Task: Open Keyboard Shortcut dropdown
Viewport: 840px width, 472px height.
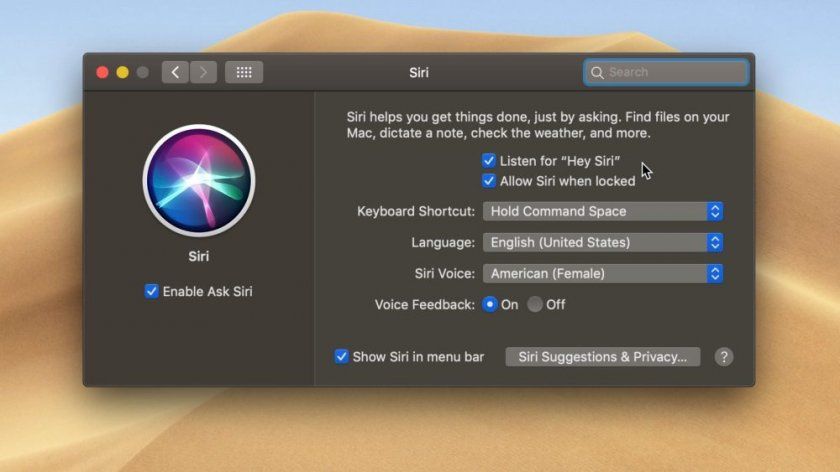Action: coord(603,211)
